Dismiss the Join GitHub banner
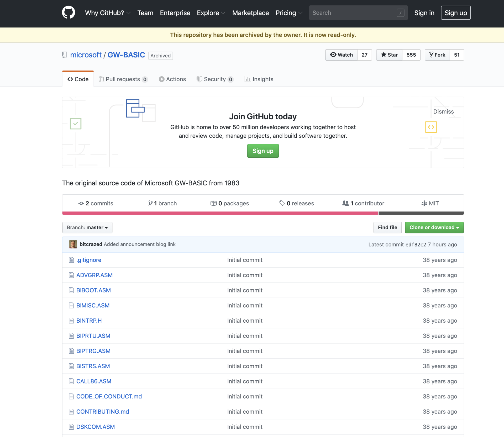The image size is (504, 437). click(443, 111)
